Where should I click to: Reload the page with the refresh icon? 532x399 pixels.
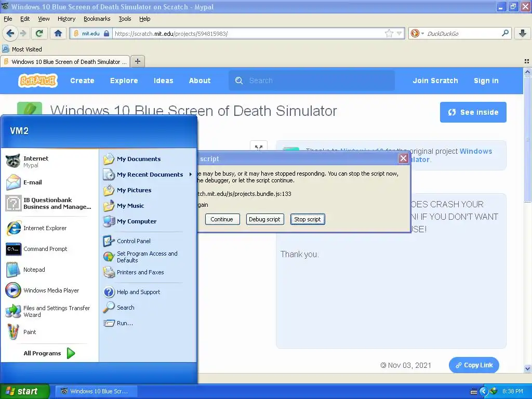click(x=39, y=33)
